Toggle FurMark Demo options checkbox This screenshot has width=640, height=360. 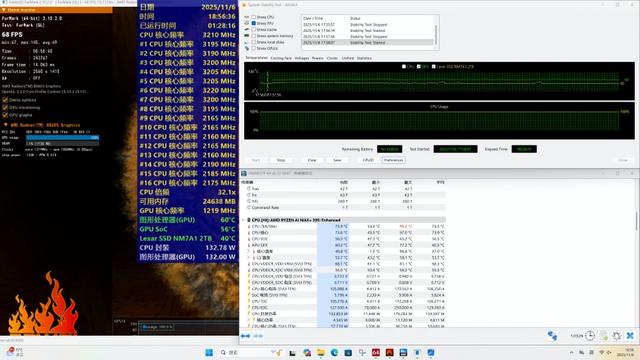pos(5,100)
